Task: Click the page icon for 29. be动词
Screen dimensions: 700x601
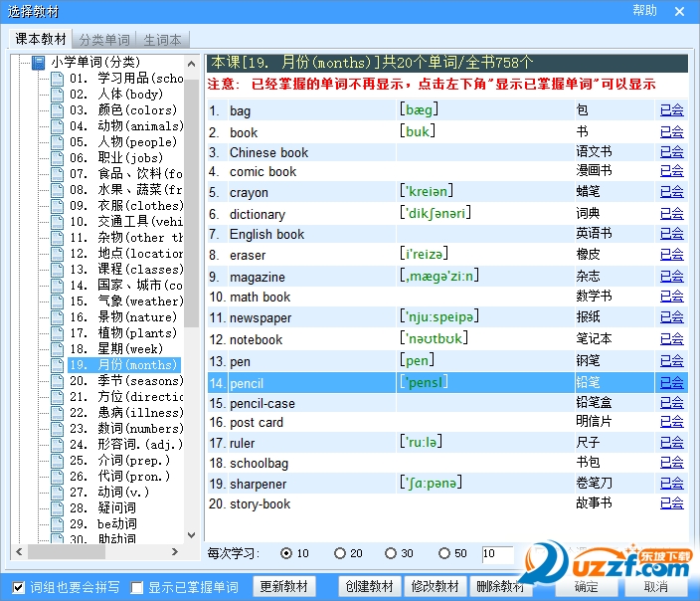Action: pyautogui.click(x=57, y=524)
